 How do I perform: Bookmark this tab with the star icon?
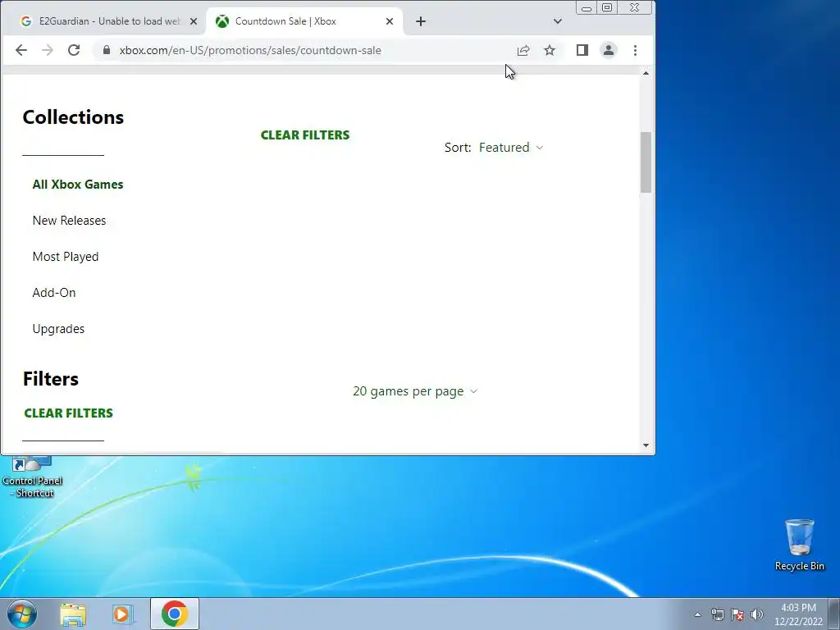click(x=550, y=50)
